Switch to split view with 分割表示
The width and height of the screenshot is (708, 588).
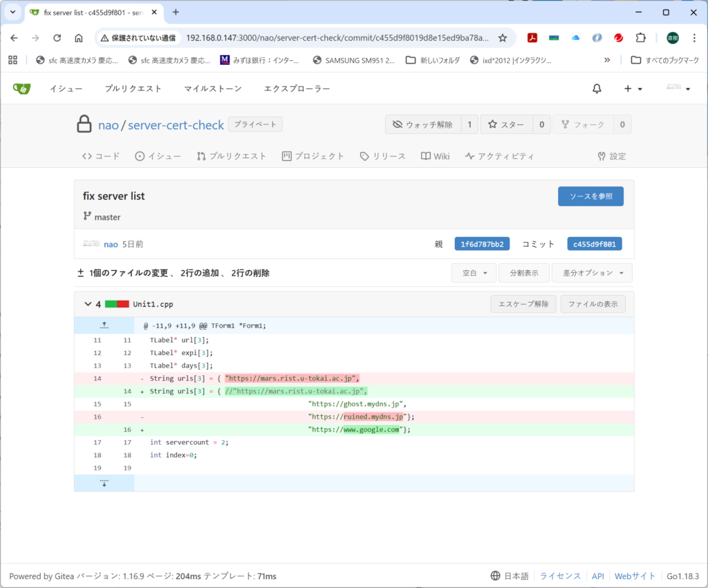tap(524, 273)
